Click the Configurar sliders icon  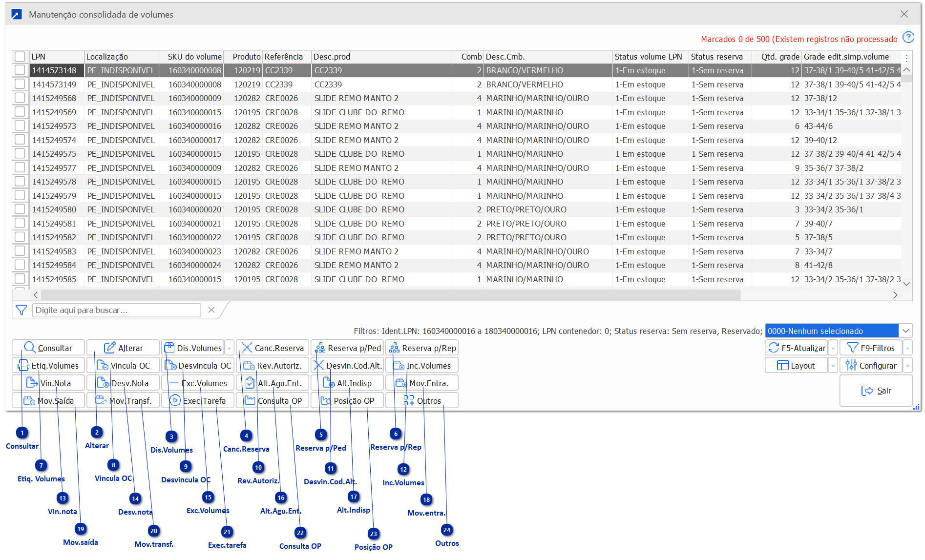pos(851,365)
